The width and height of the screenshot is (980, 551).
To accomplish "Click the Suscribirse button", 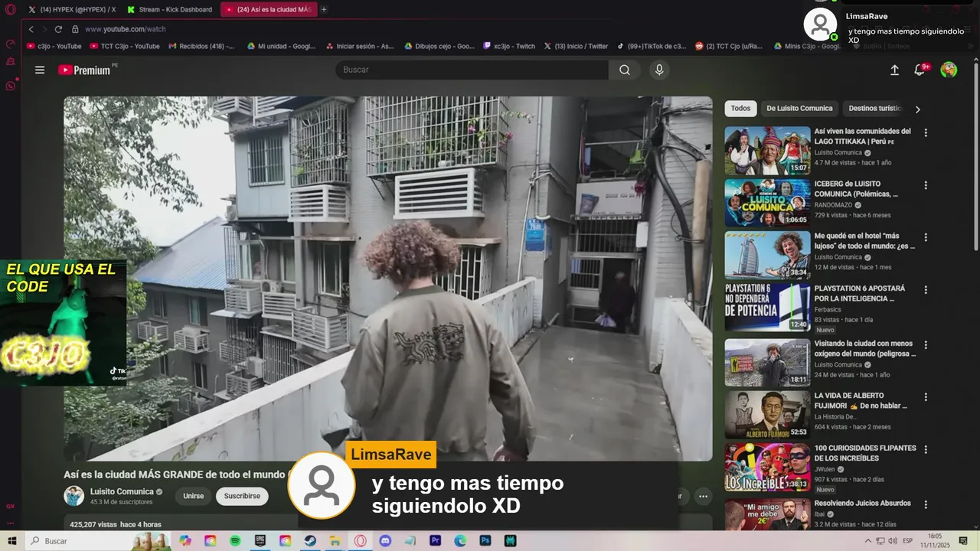I will (x=242, y=496).
